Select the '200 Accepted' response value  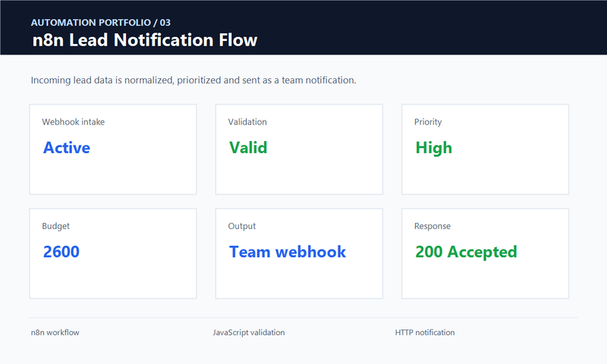466,252
